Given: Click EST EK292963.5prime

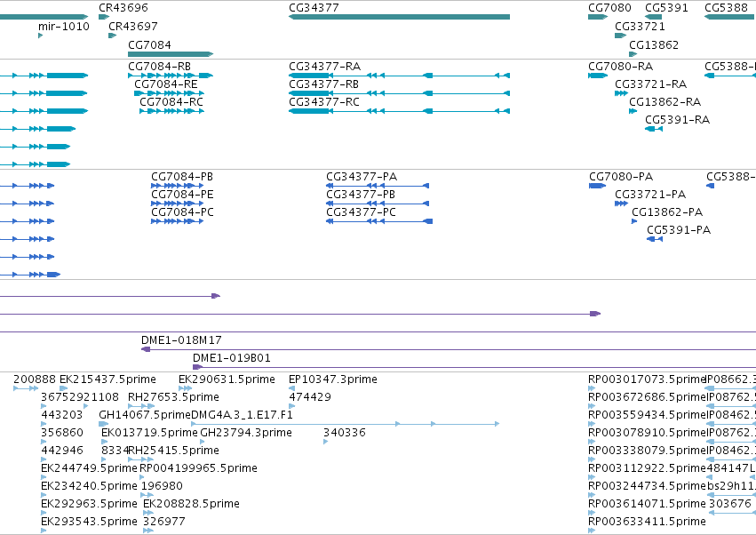Looking at the screenshot, I should 89,504.
